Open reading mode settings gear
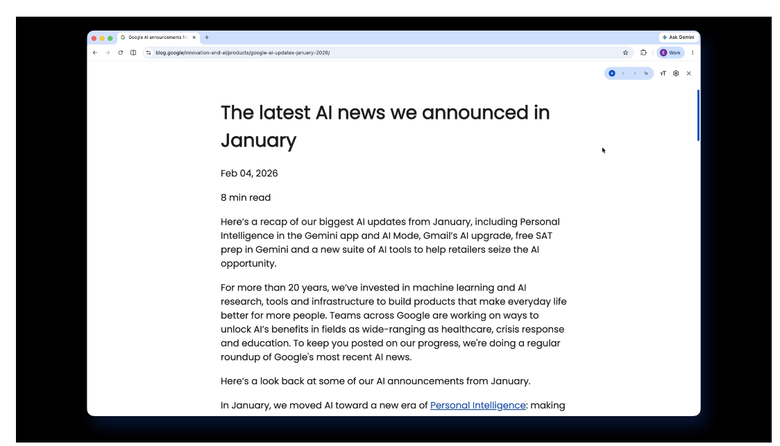780x446 pixels. 676,74
